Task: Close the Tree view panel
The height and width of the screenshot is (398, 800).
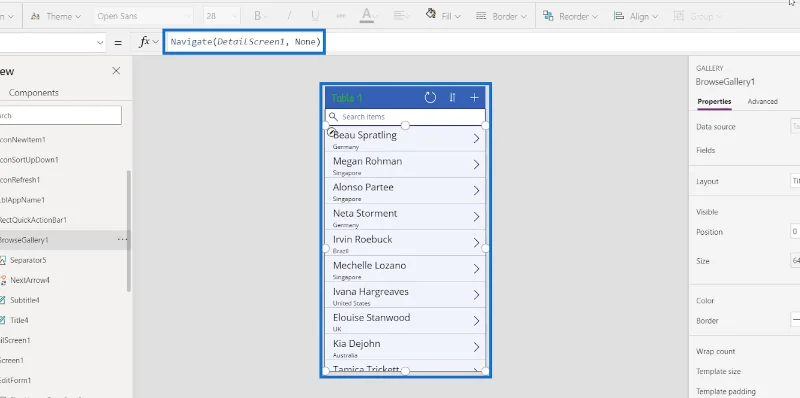Action: [116, 71]
